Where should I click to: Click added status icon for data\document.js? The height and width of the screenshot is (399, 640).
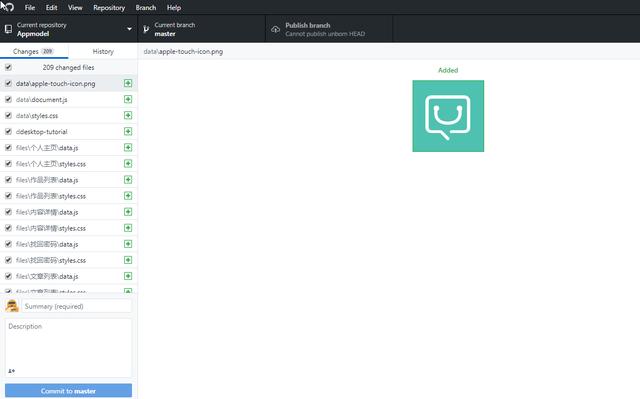128,99
